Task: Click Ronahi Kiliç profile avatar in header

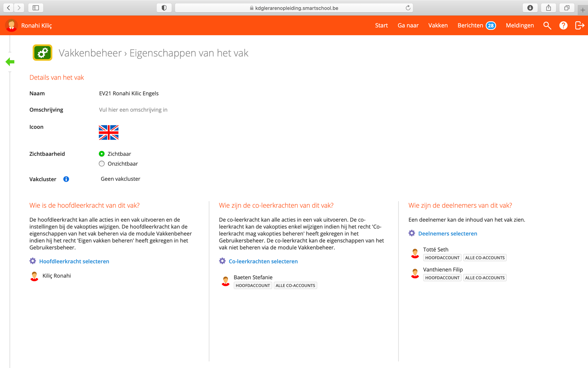Action: (x=11, y=25)
